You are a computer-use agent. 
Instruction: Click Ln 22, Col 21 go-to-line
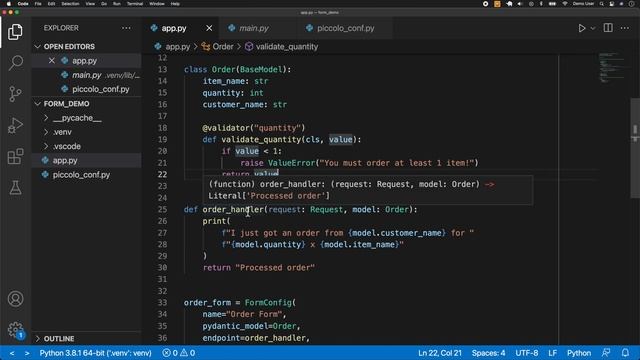coord(440,353)
